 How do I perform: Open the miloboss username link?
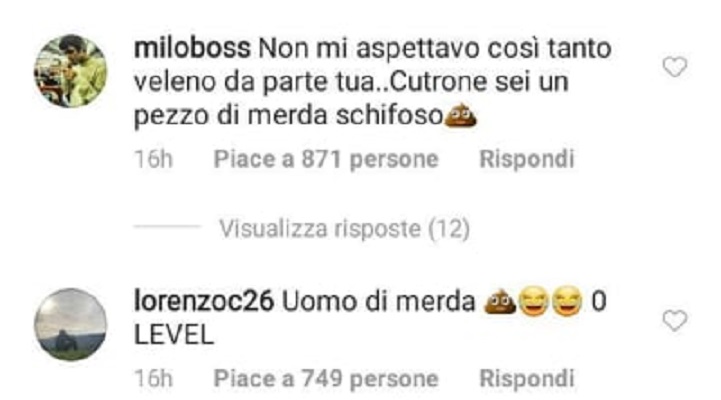pyautogui.click(x=192, y=48)
